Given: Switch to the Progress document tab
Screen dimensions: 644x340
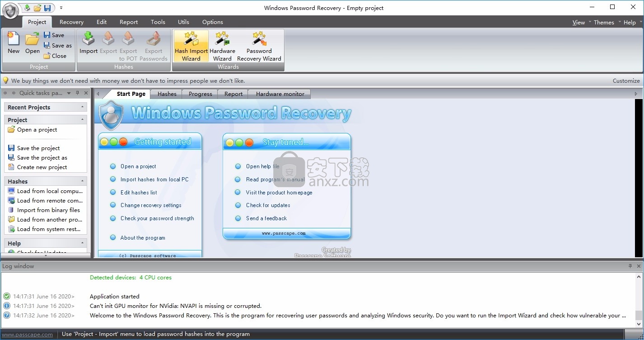Looking at the screenshot, I should [200, 94].
